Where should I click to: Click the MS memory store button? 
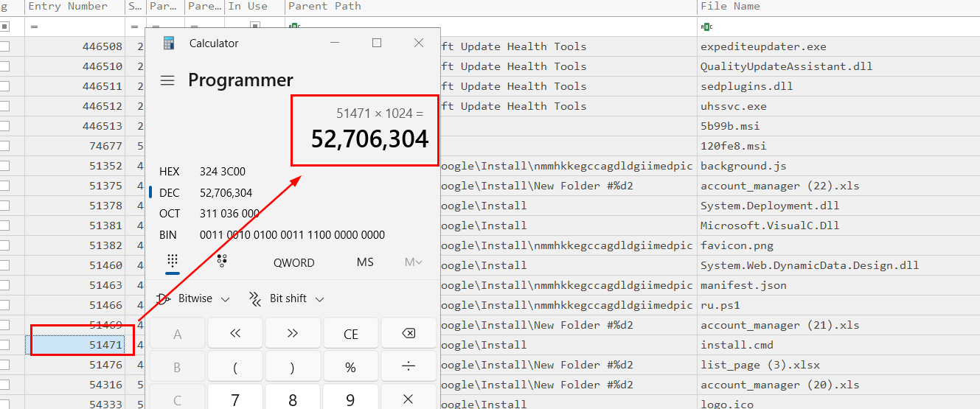coord(365,262)
